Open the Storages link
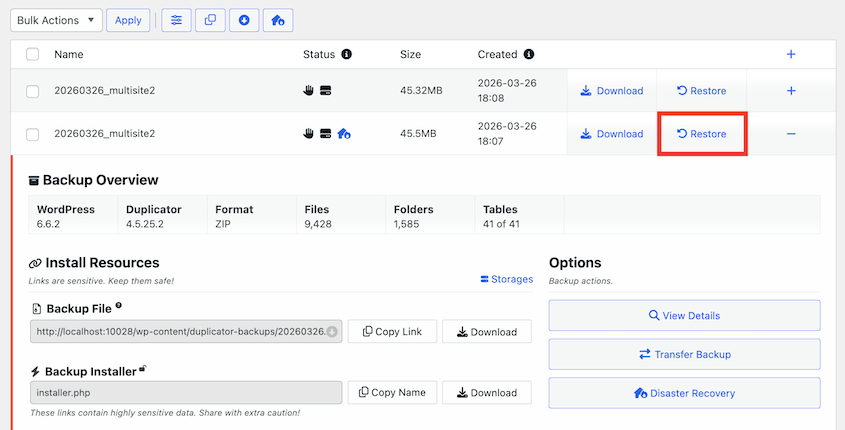Image resolution: width=845 pixels, height=430 pixels. pyautogui.click(x=506, y=279)
